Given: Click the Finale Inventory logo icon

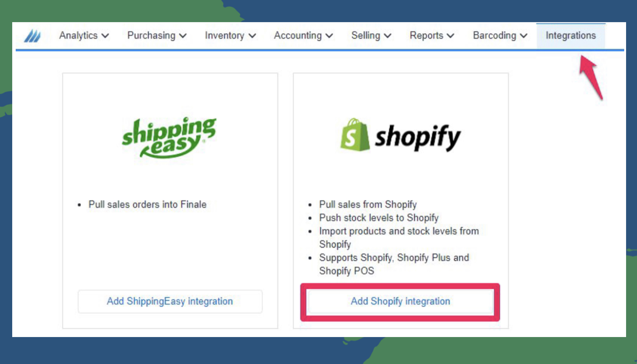Looking at the screenshot, I should [33, 36].
